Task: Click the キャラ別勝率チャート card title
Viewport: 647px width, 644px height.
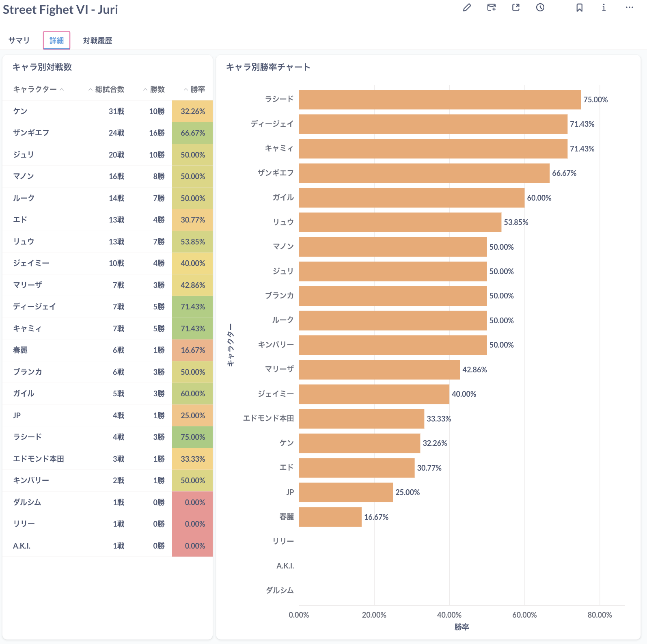Action: (x=268, y=67)
